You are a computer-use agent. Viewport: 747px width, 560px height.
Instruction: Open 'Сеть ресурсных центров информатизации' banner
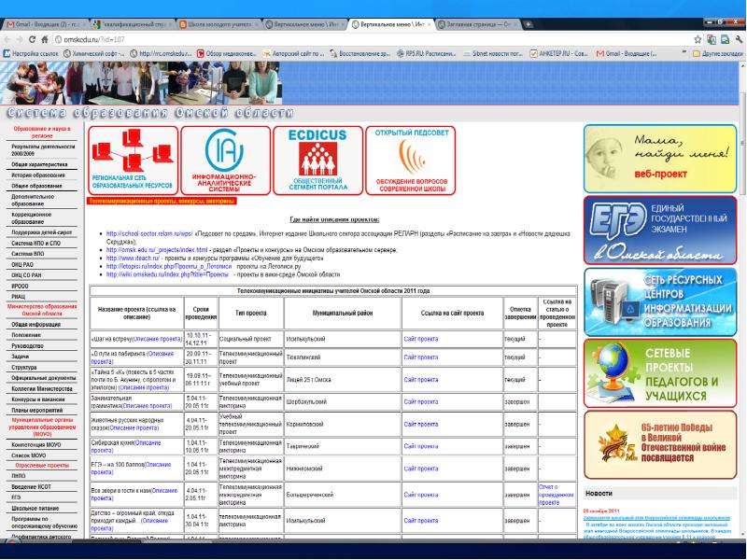(660, 301)
